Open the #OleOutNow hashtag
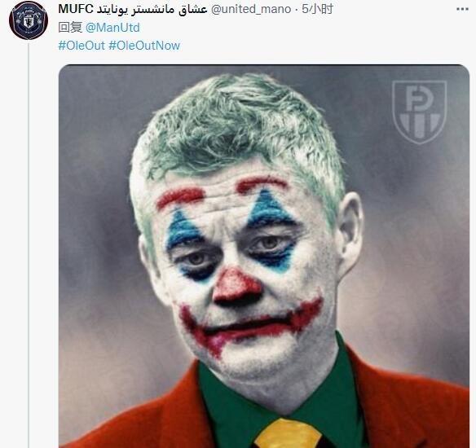This screenshot has height=448, width=476. coord(144,46)
